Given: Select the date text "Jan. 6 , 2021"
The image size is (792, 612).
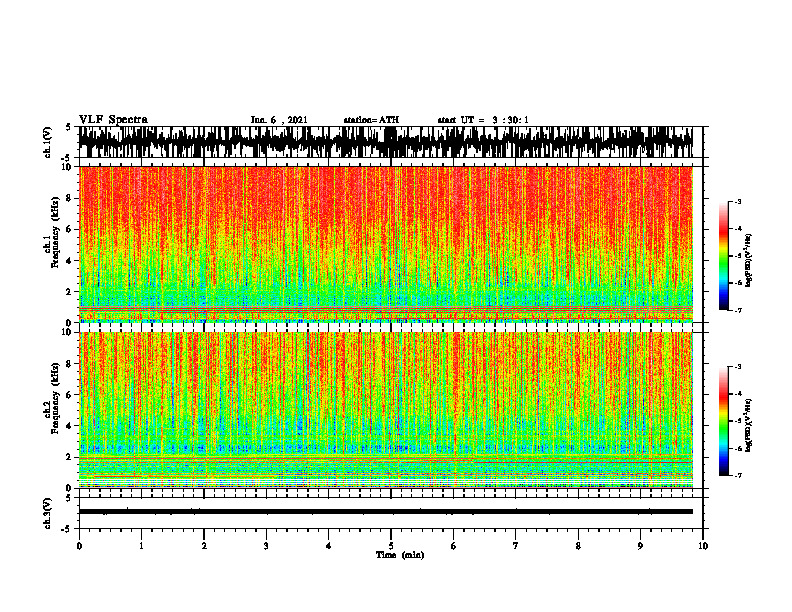Looking at the screenshot, I should click(x=279, y=120).
